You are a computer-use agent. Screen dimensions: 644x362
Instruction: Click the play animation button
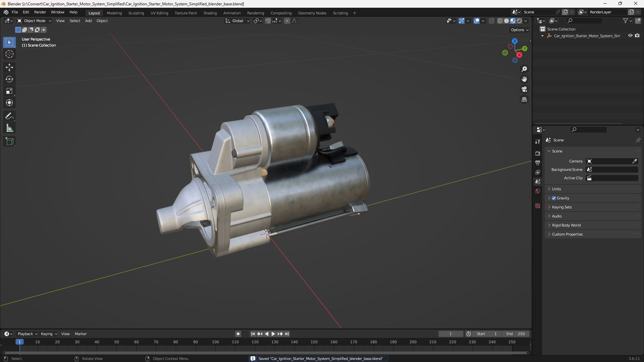coord(273,334)
